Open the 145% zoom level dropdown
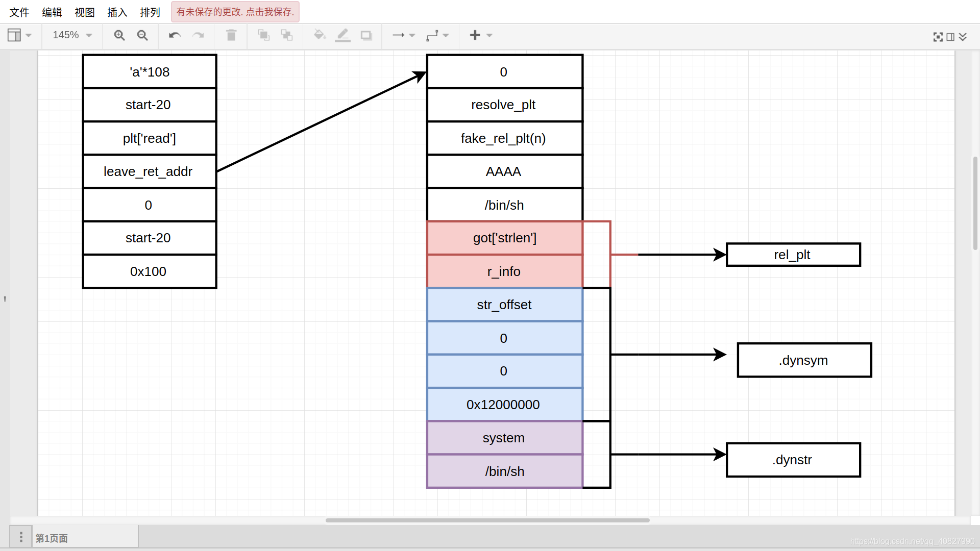The width and height of the screenshot is (980, 551). pos(72,35)
